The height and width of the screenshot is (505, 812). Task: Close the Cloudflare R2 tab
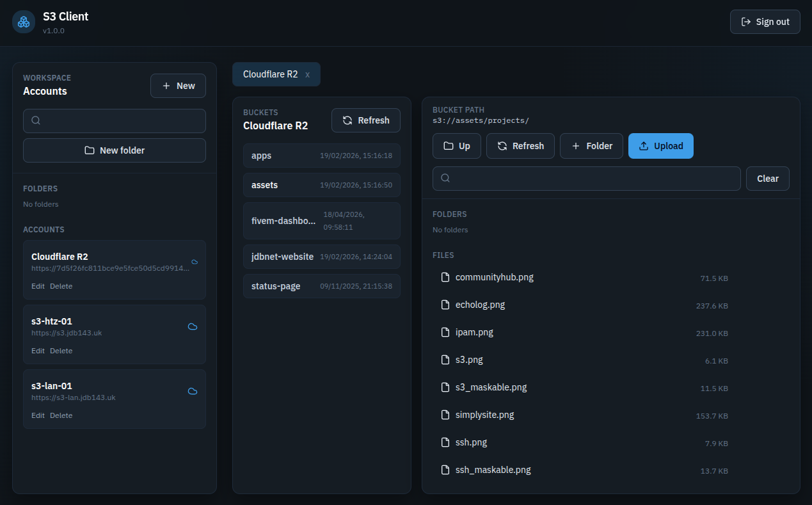(308, 74)
